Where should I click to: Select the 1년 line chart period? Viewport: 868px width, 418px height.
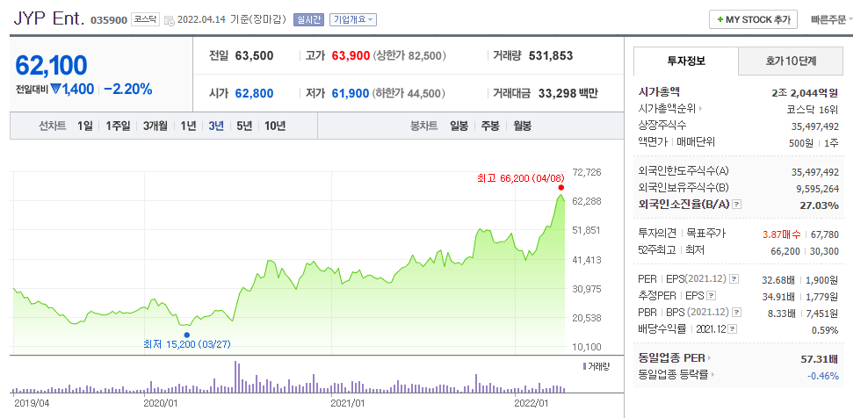(188, 126)
